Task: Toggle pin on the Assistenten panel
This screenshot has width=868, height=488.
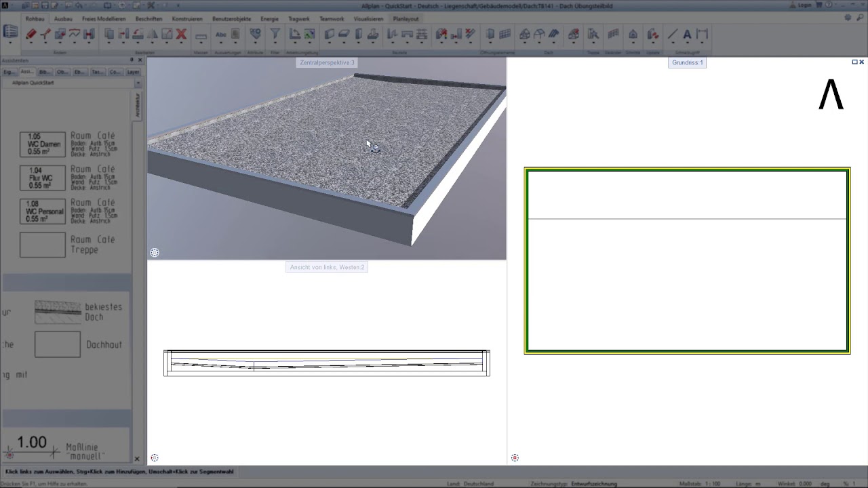Action: click(x=132, y=60)
